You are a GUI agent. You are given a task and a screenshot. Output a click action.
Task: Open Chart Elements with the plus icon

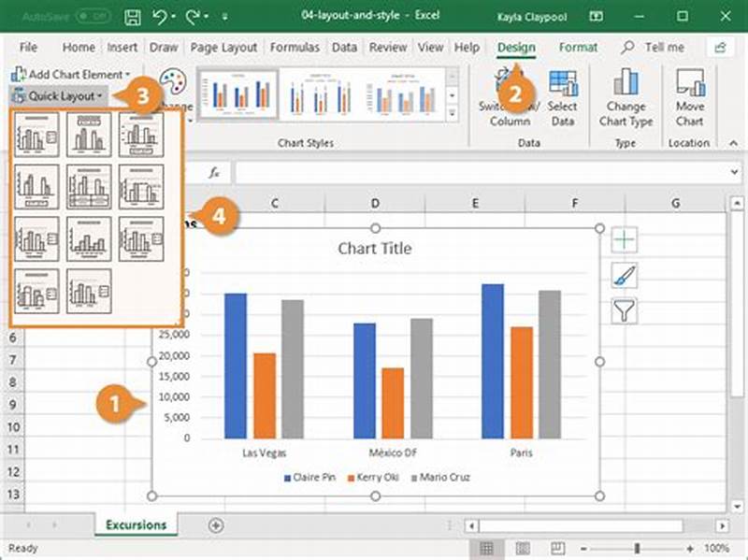pos(625,240)
